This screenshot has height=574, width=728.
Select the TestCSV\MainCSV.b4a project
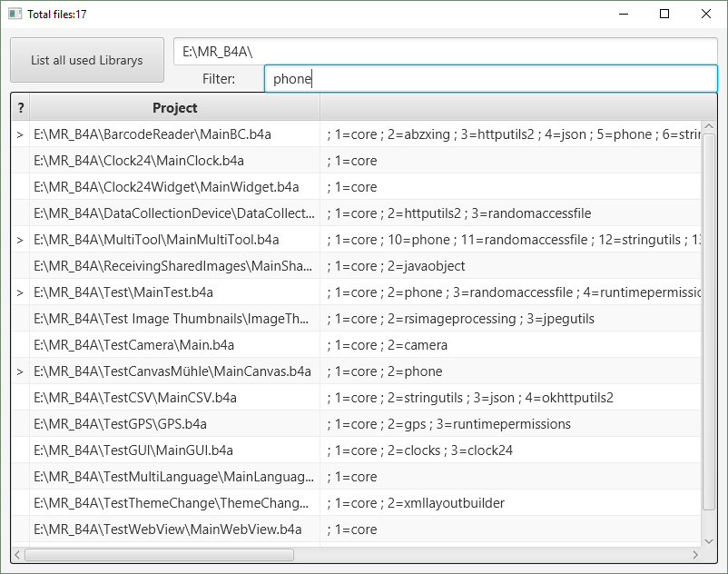(x=175, y=398)
